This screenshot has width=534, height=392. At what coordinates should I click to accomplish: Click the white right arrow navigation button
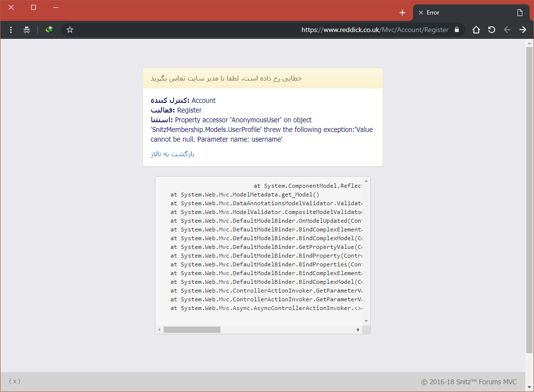[523, 30]
